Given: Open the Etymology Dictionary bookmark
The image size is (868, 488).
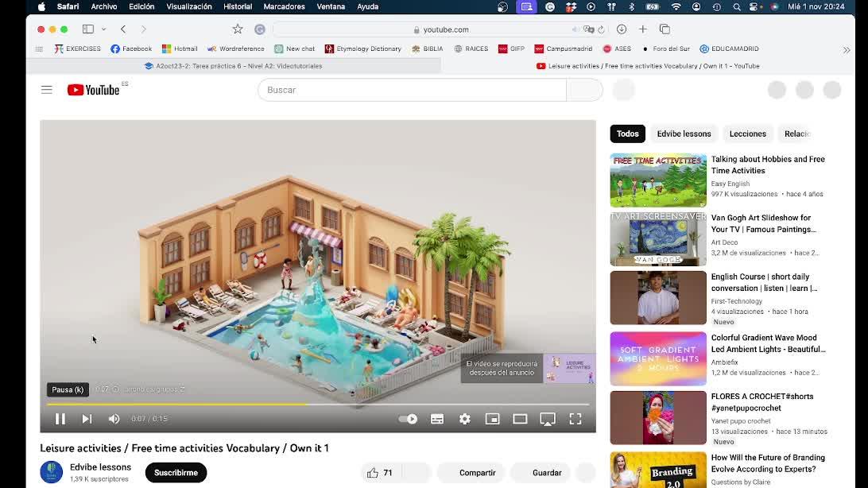Looking at the screenshot, I should (x=363, y=48).
